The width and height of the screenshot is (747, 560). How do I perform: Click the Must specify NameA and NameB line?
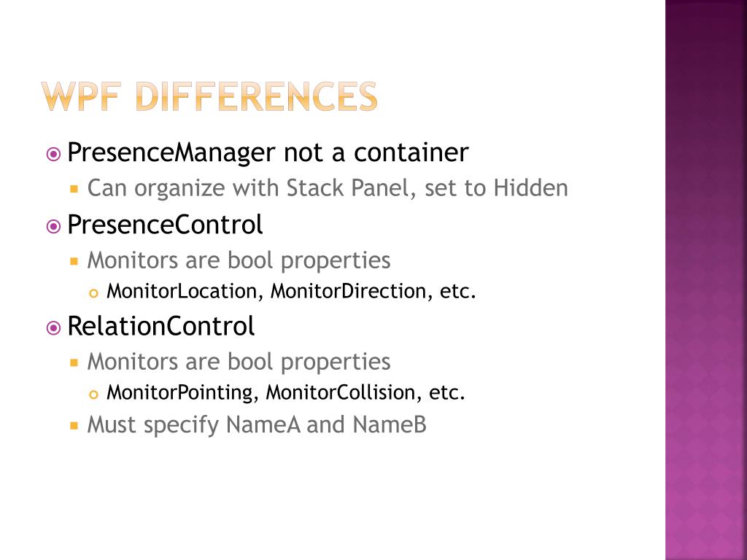point(257,425)
